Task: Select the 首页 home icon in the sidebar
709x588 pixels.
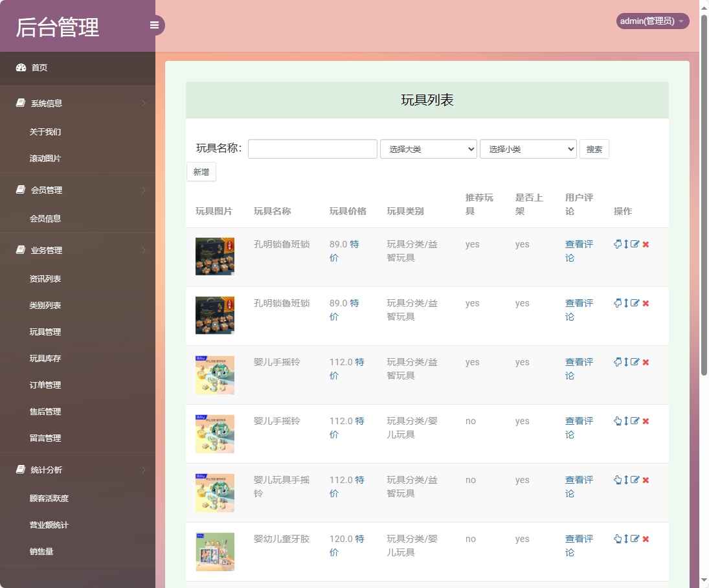Action: tap(19, 67)
